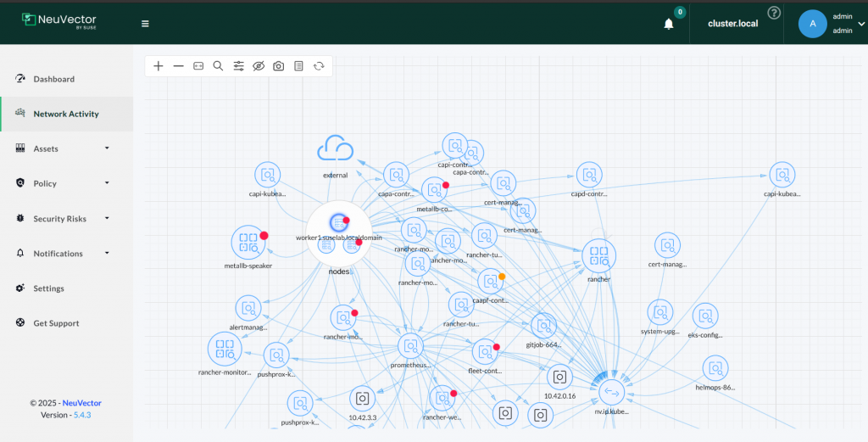Select the external cloud node
The image size is (868, 442).
335,150
